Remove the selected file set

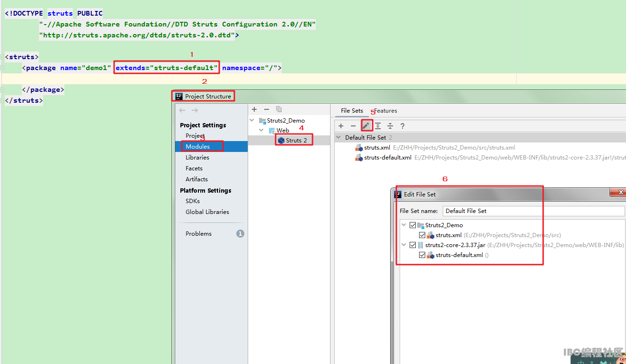coord(353,126)
